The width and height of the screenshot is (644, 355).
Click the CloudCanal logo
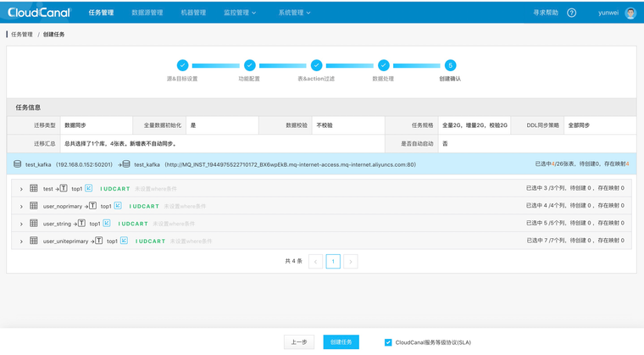(39, 13)
